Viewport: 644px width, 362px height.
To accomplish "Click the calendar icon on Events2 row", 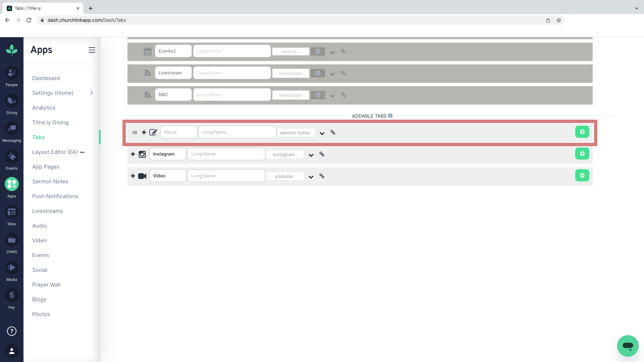I will pos(148,51).
